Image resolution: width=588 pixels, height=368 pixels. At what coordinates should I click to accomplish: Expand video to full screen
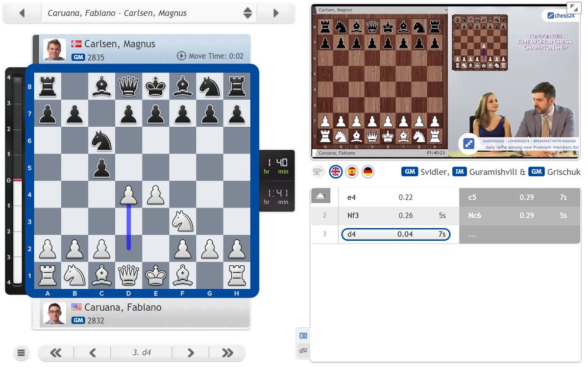click(573, 7)
